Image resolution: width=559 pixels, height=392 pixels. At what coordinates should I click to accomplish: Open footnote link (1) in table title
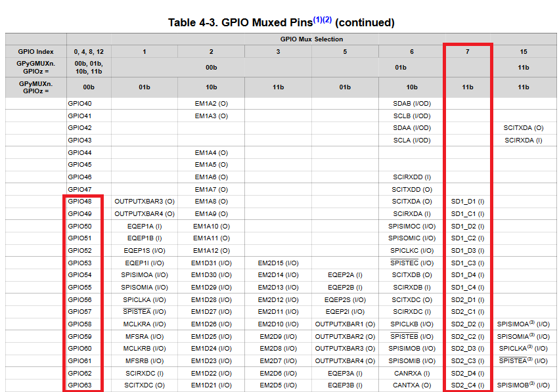point(318,20)
